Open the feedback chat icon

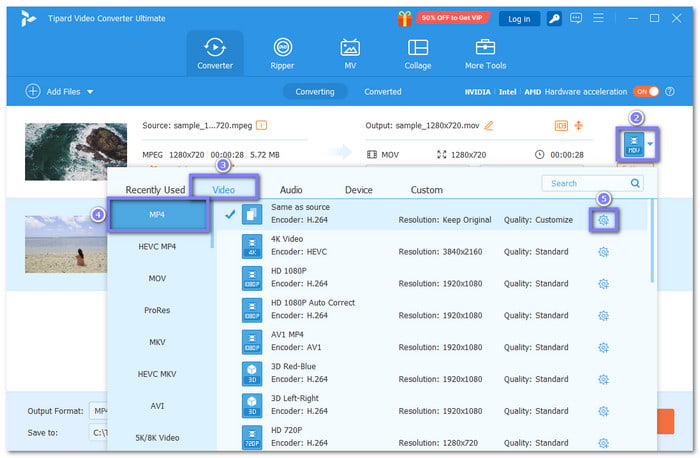click(x=576, y=18)
